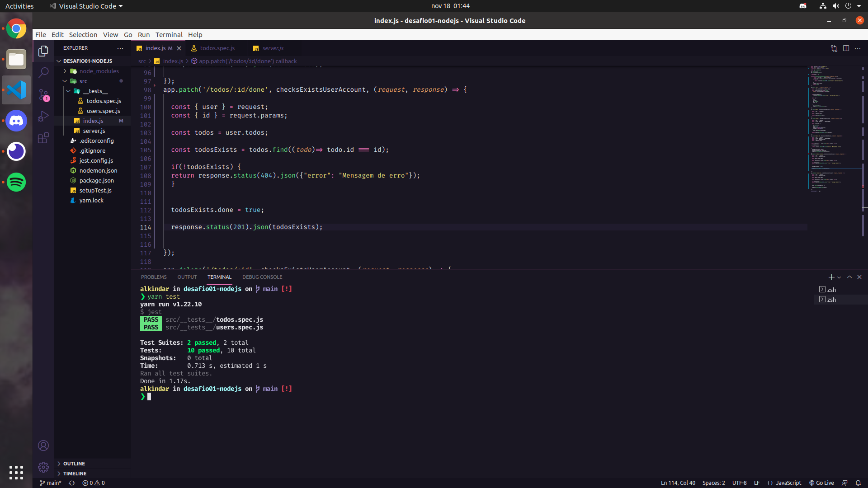Screen dimensions: 868x488
Task: Open the Extensions view
Action: 43,138
